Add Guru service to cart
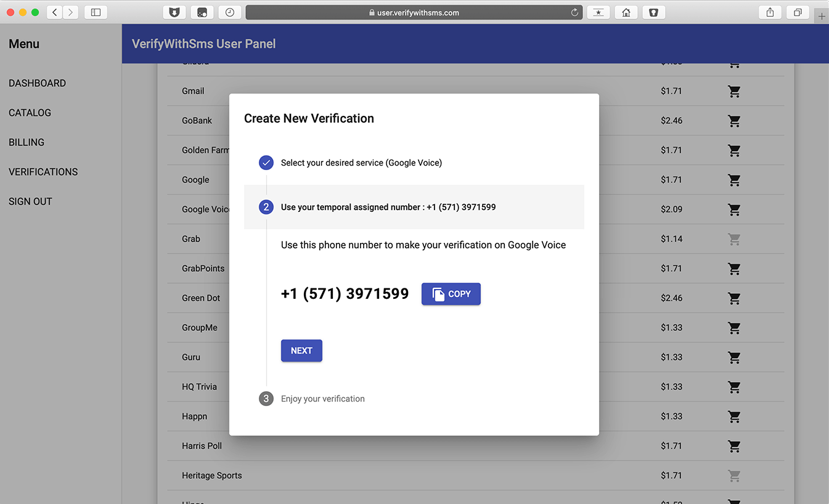Screen dimensions: 829x504 click(734, 357)
